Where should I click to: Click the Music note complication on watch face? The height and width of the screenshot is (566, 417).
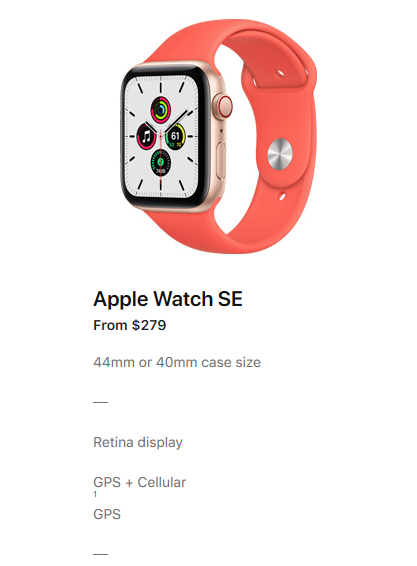click(146, 137)
